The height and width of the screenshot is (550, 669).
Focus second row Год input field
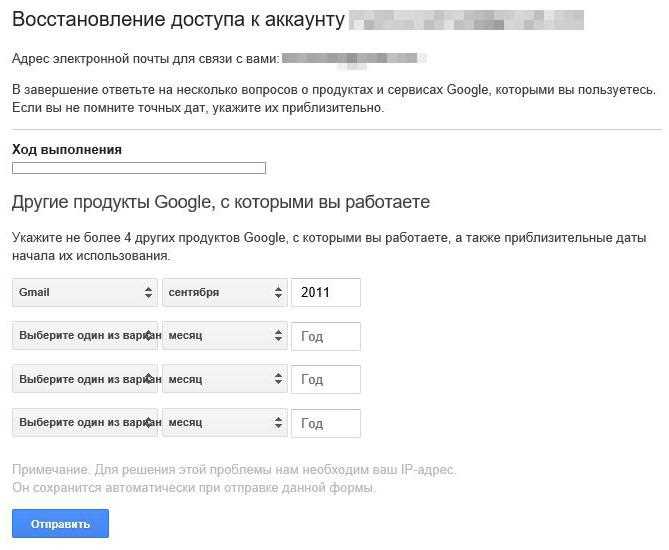pos(325,337)
